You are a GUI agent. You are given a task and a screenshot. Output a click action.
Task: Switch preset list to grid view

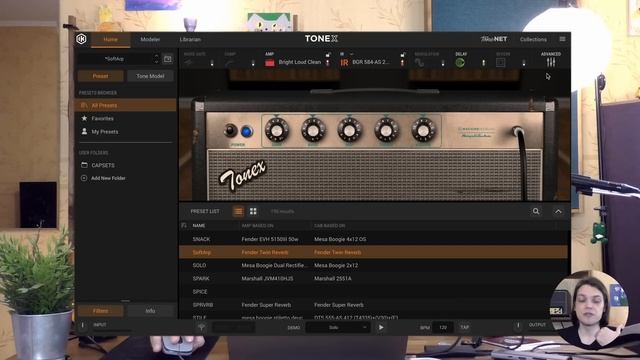(253, 211)
